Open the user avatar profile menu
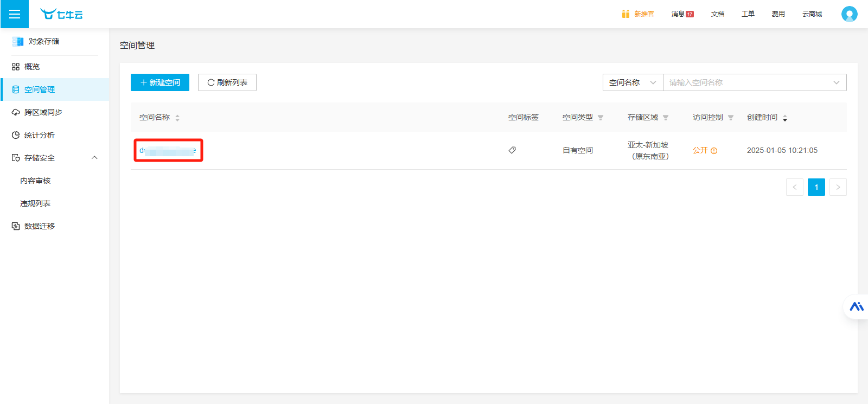 point(849,14)
